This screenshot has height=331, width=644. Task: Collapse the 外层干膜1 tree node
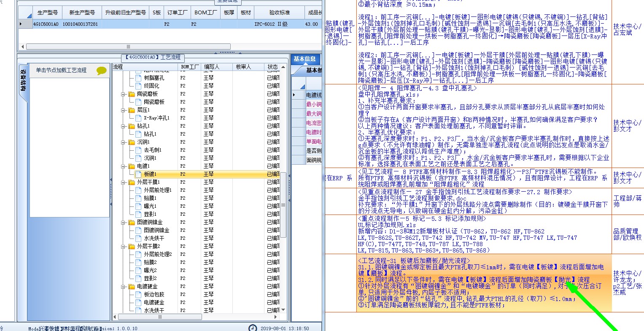pos(123,182)
